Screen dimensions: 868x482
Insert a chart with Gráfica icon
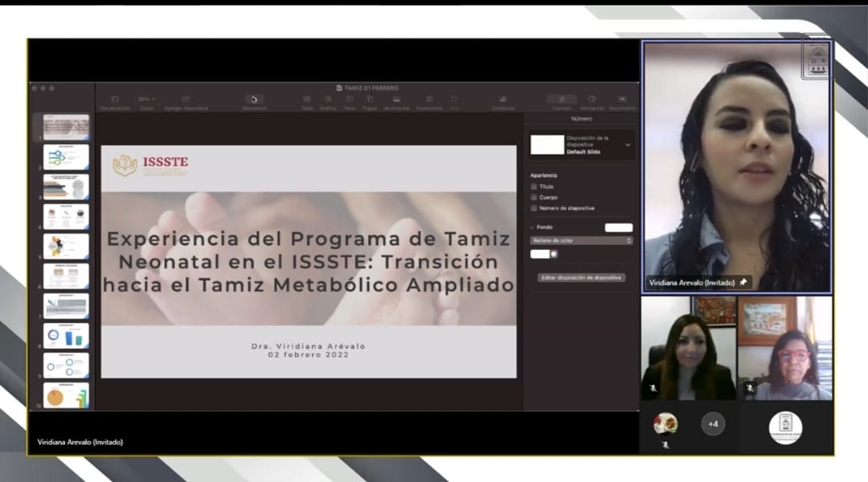click(328, 100)
